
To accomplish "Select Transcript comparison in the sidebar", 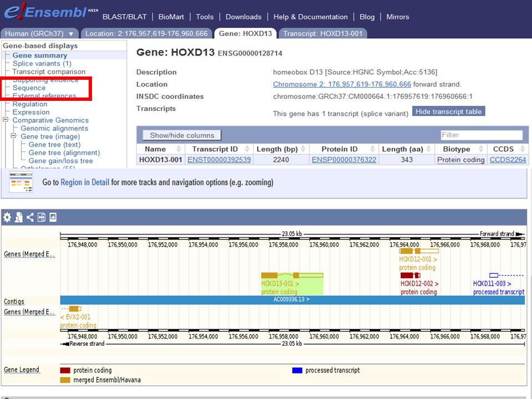I will coord(49,71).
